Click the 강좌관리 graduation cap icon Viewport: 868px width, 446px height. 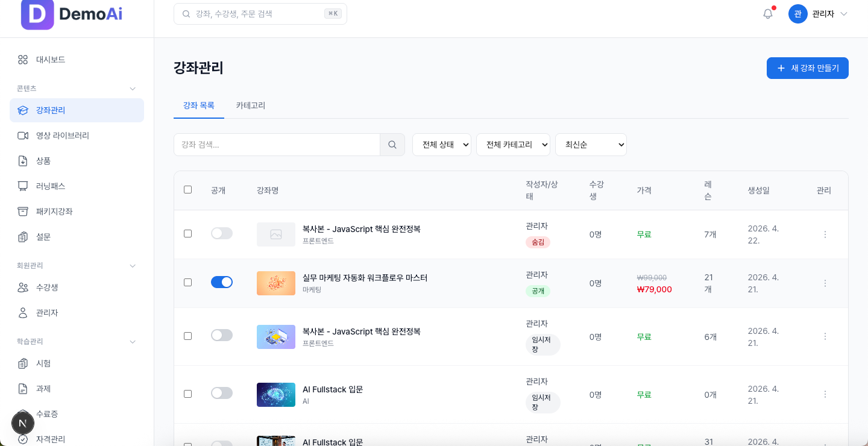pyautogui.click(x=23, y=110)
